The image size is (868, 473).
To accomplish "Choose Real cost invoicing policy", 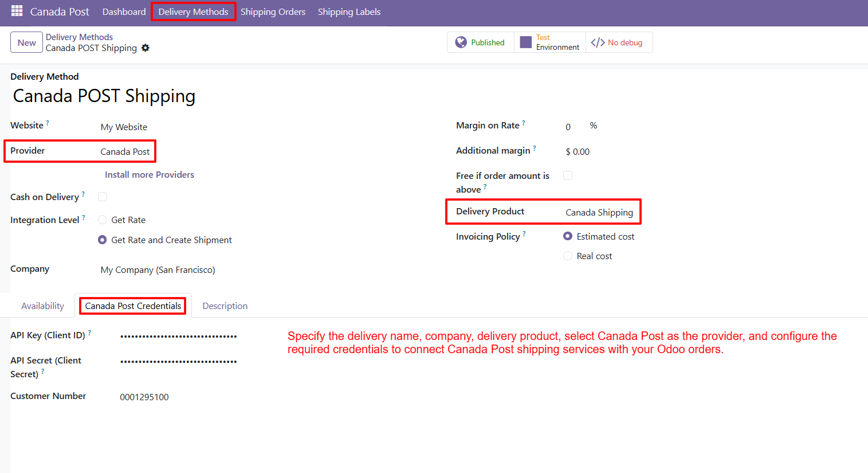I will [x=568, y=256].
